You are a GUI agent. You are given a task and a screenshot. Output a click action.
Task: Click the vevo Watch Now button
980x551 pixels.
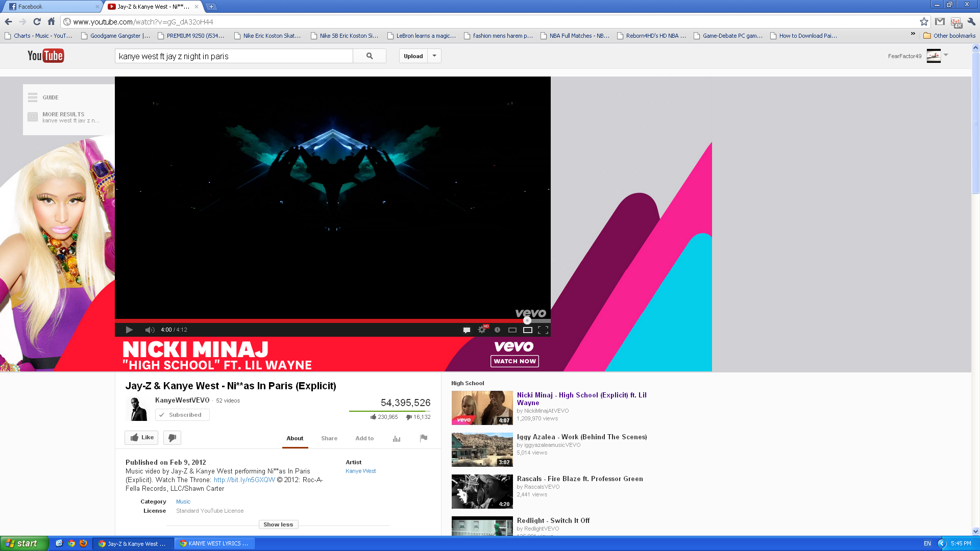(514, 361)
